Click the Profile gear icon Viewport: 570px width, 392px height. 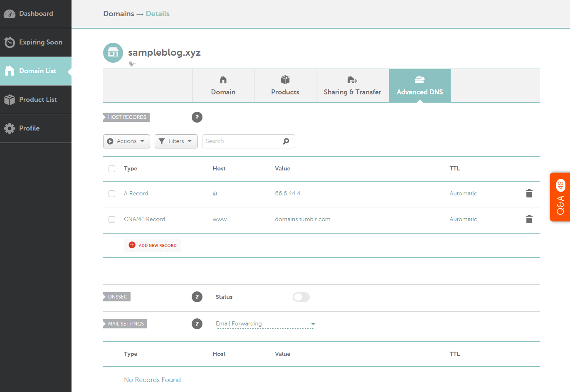pos(10,128)
